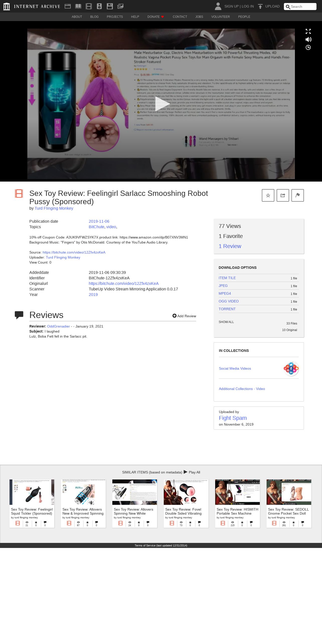Click the BitChute topic link
The height and width of the screenshot is (644, 322).
pos(97,227)
